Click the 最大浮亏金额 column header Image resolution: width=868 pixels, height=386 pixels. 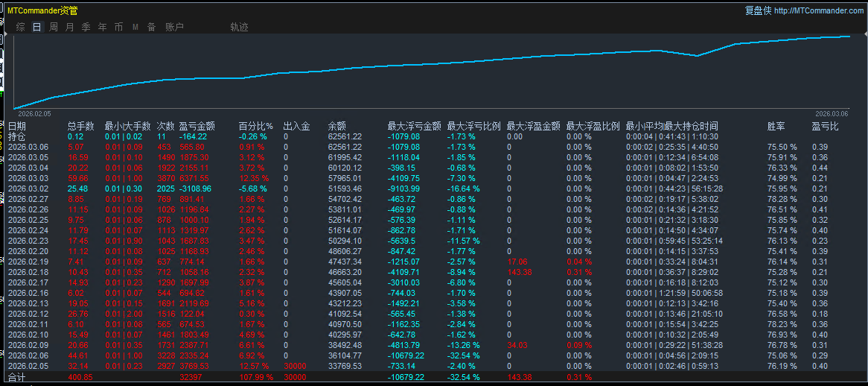click(x=414, y=126)
